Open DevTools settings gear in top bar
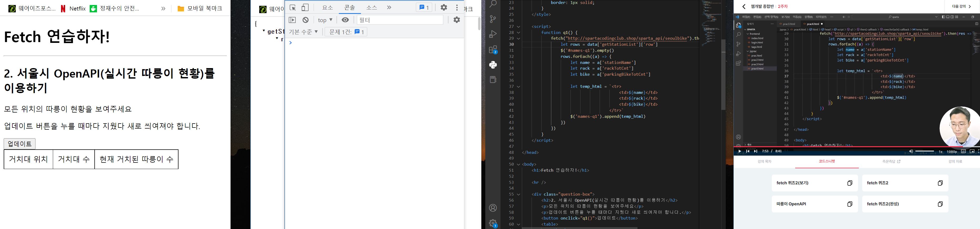Screen dimensions: 980x229 [443, 8]
